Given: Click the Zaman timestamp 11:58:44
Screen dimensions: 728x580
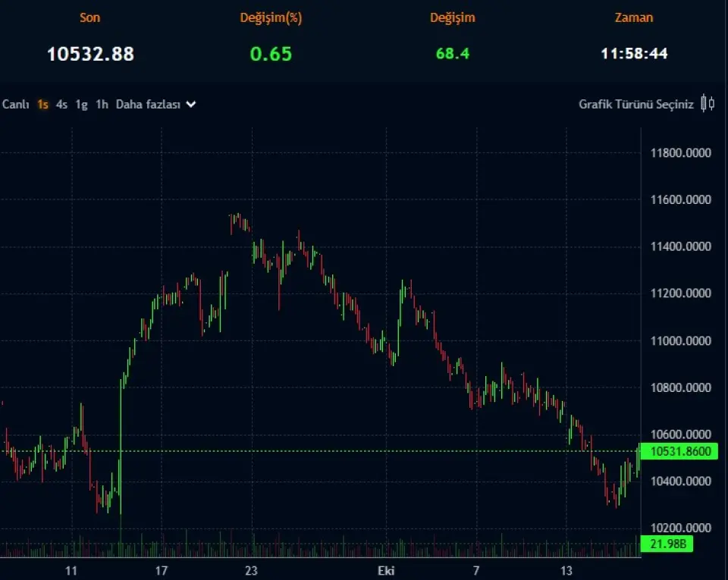Looking at the screenshot, I should click(x=634, y=54).
